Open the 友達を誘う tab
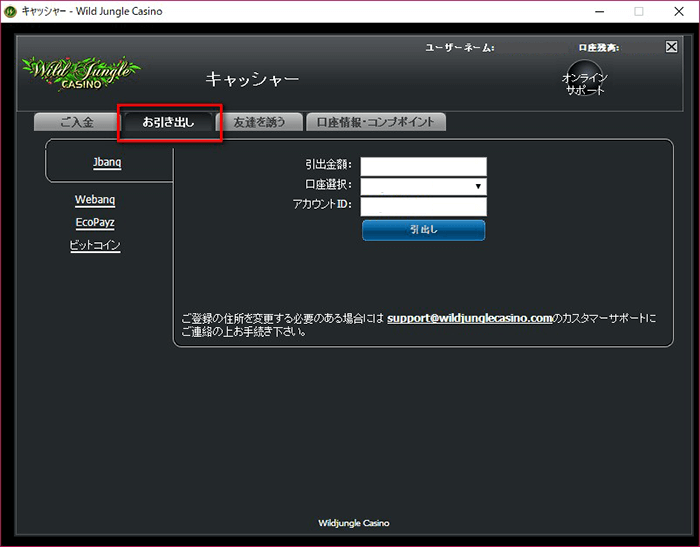Image resolution: width=700 pixels, height=547 pixels. tap(259, 122)
